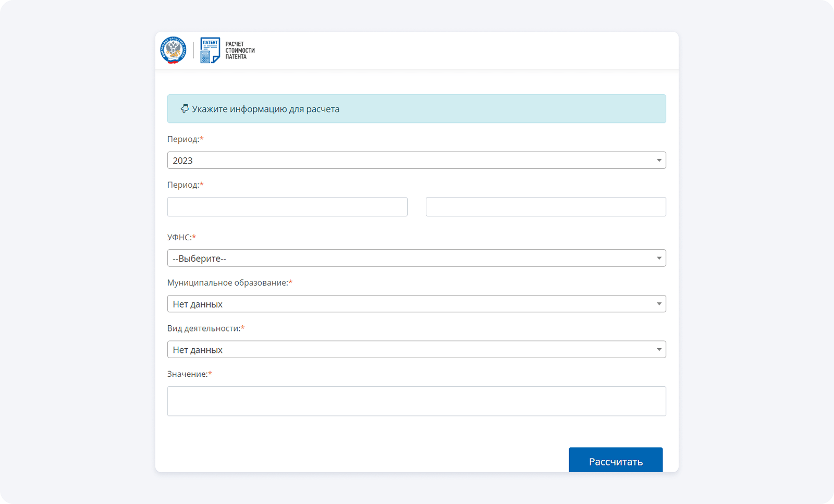Click the arrow of Муниципальное образование select
This screenshot has width=834, height=504.
click(659, 304)
